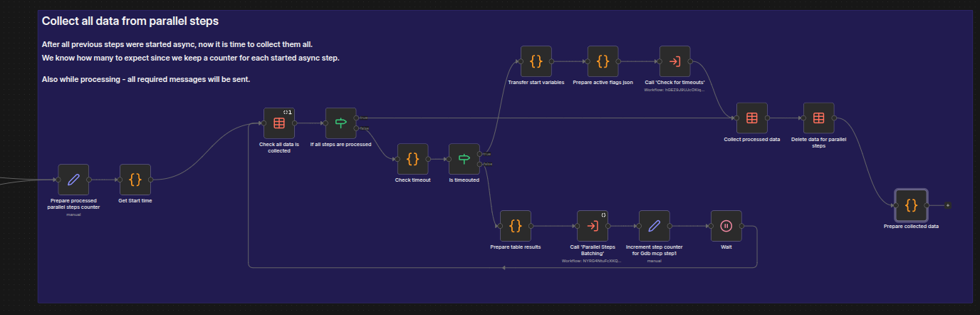Open the 'Check all data is collected' node
Viewport: 980px width, 315px height.
tap(279, 123)
